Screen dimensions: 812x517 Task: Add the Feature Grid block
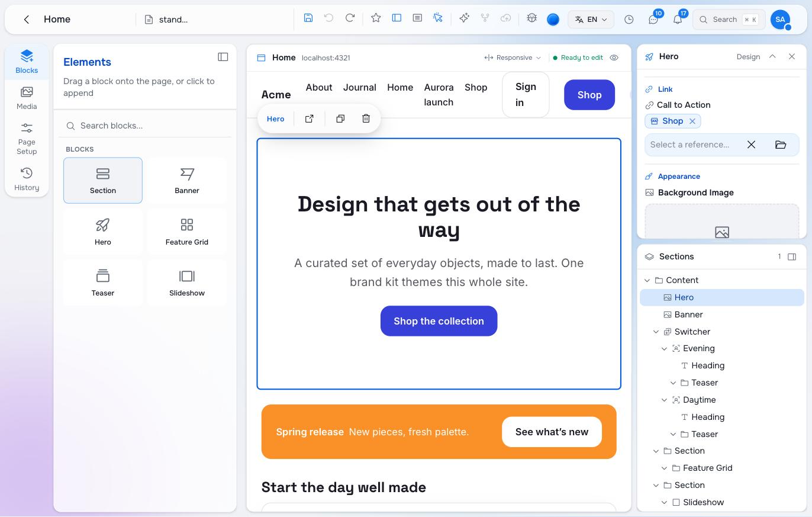click(187, 232)
